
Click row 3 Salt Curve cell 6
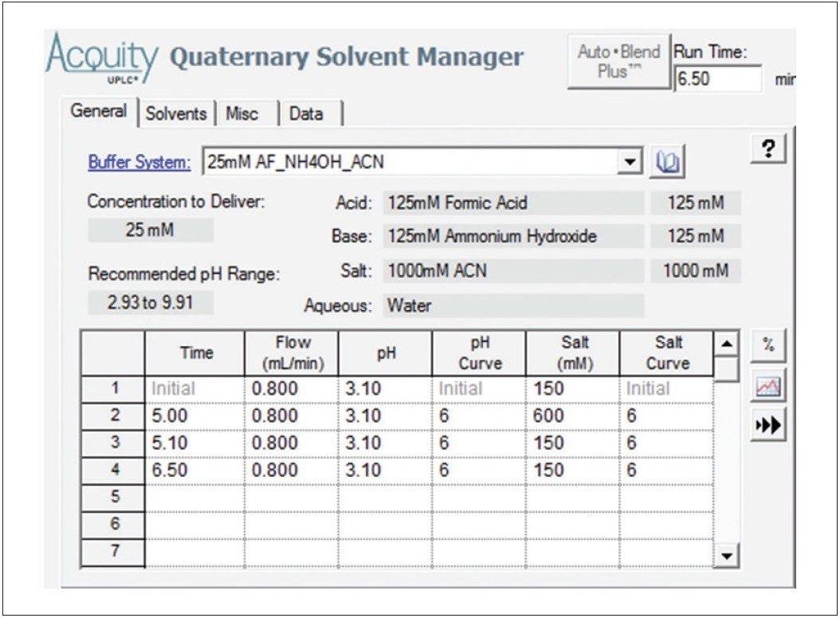tap(667, 443)
